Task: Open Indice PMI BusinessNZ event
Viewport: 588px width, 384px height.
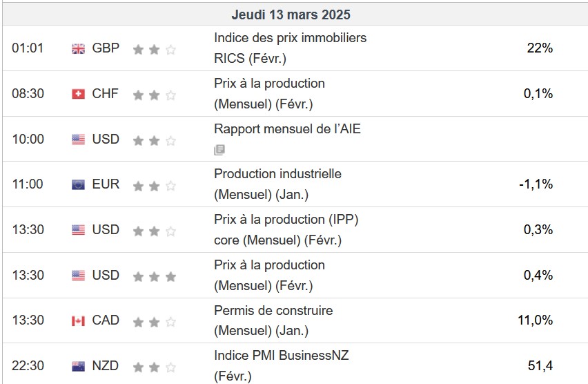Action: (281, 365)
